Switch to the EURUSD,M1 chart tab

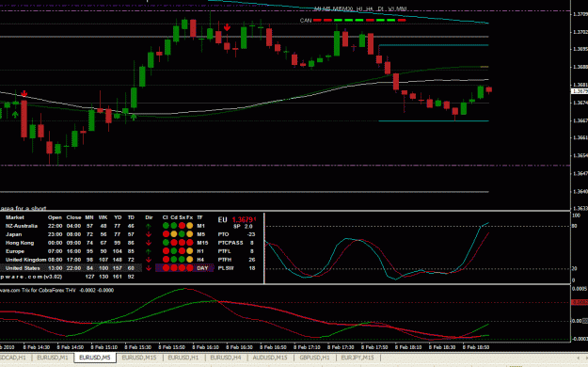pyautogui.click(x=53, y=358)
